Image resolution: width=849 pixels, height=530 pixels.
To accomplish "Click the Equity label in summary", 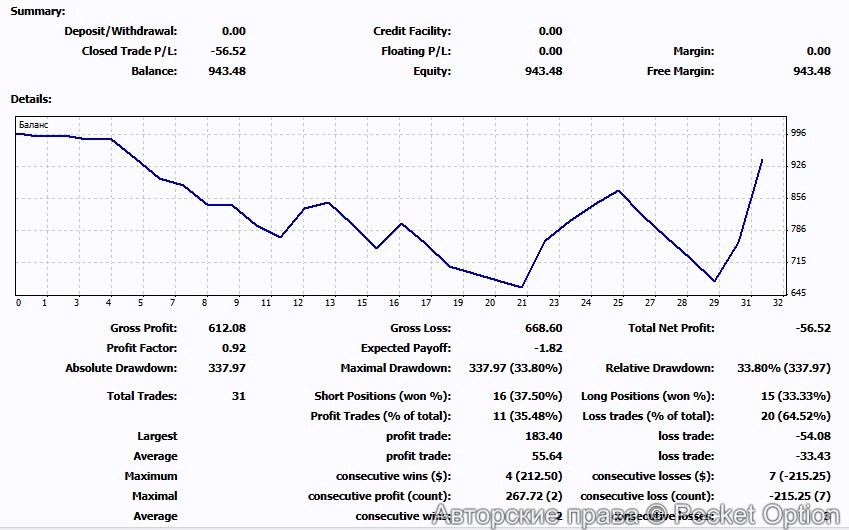I will 431,71.
